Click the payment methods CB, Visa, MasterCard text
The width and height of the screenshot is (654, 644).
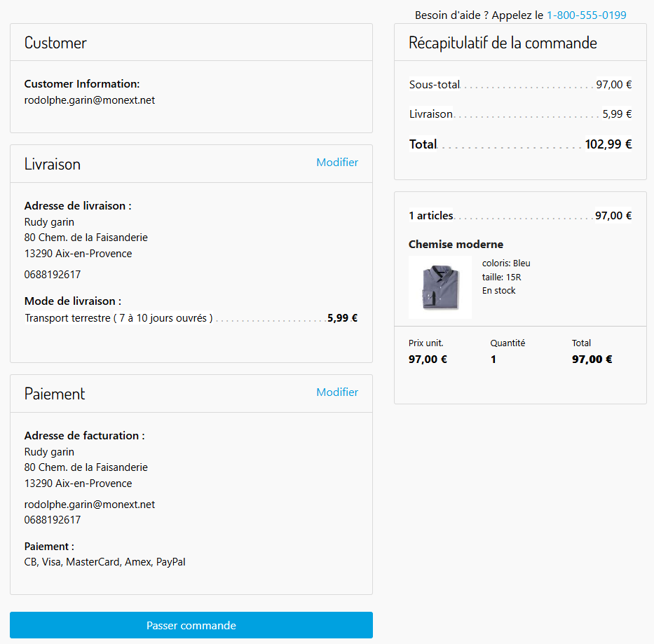[104, 562]
